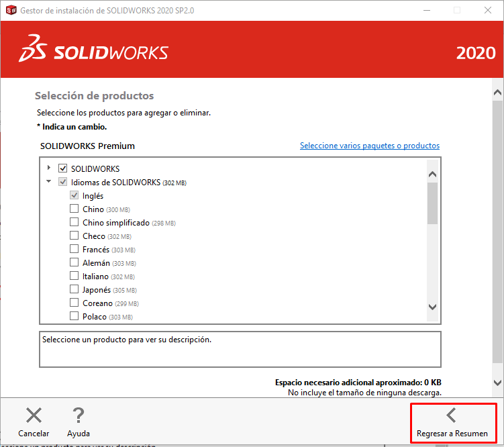Check the Checo language option

point(74,236)
